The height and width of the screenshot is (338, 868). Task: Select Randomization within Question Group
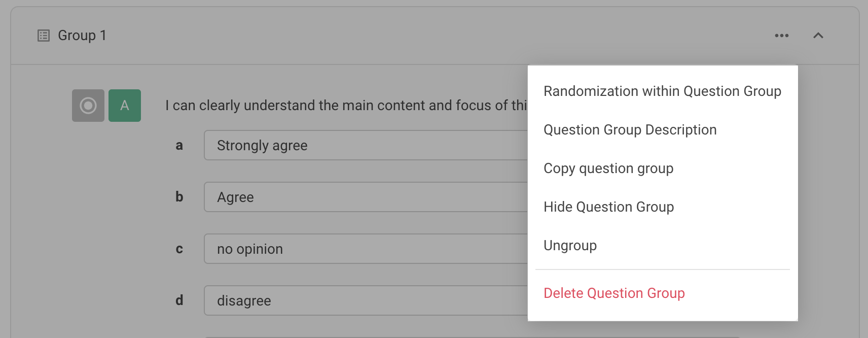coord(662,91)
